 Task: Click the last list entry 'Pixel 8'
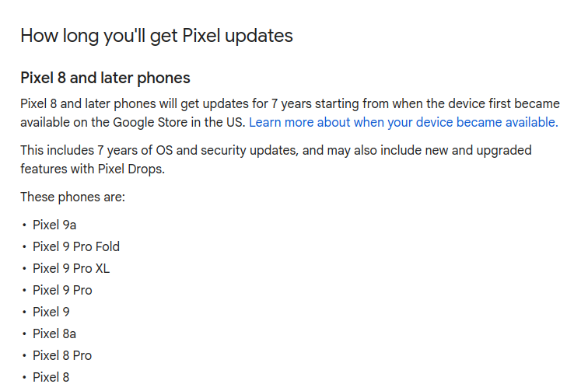(51, 377)
